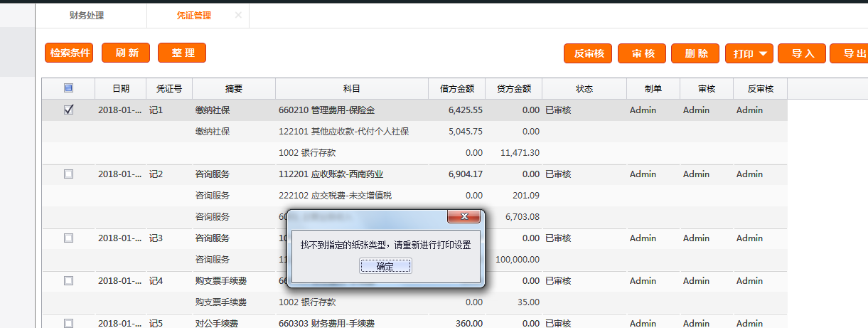Tick the 记4 voucher checkbox

68,281
